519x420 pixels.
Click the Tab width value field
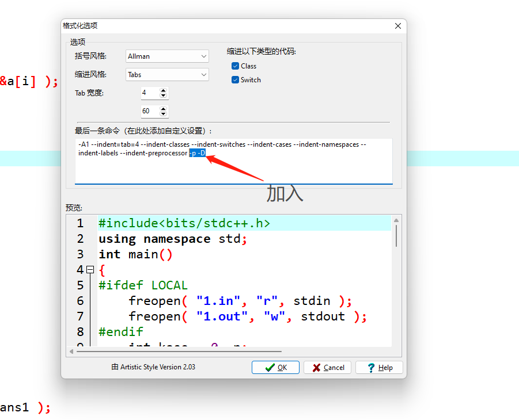point(150,93)
